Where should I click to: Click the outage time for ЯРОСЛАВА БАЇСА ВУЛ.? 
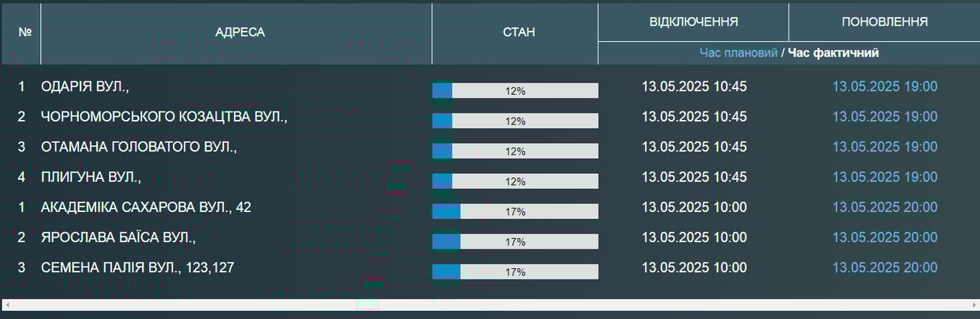(694, 237)
